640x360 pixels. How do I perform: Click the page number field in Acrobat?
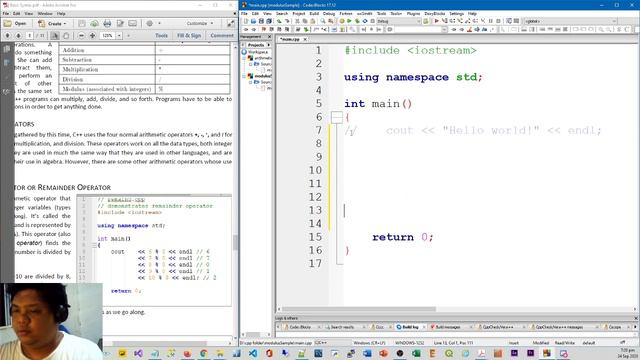coord(30,36)
